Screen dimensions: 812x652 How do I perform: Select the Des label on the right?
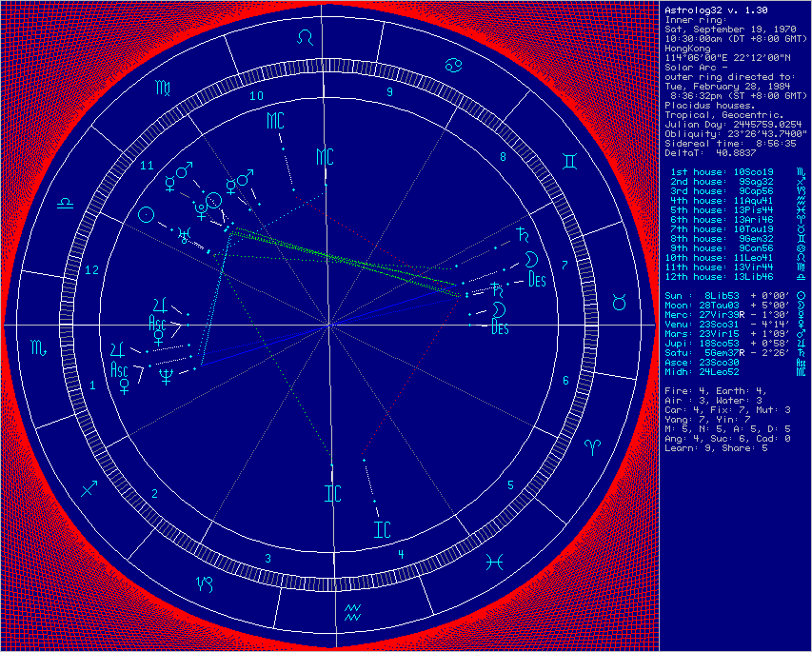[x=537, y=277]
